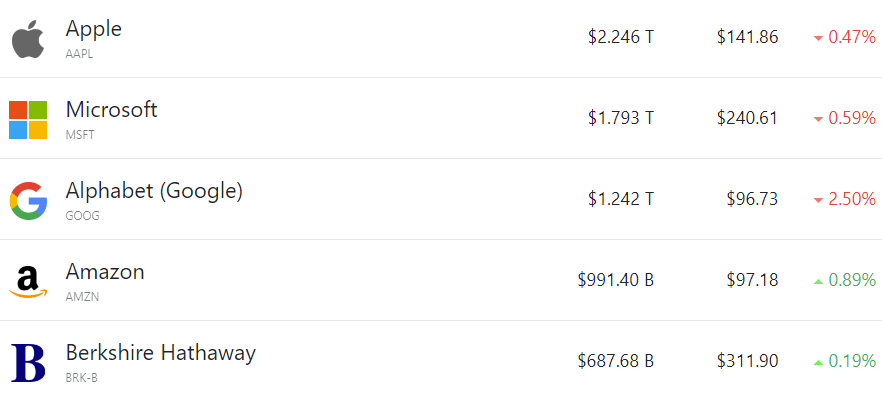Click the Microsoft four-color logo
The width and height of the screenshot is (882, 399).
[x=28, y=120]
